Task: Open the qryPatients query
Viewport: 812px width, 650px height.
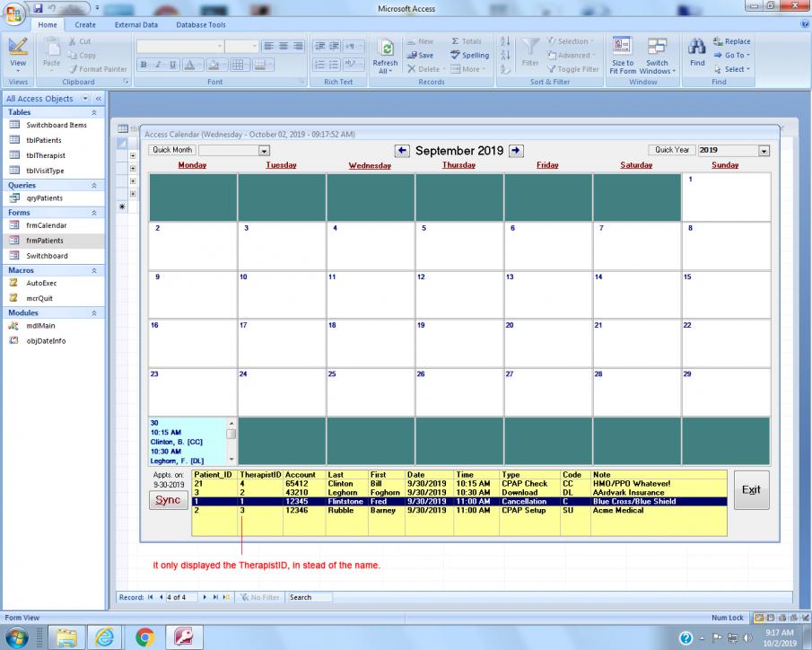Action: [45, 198]
